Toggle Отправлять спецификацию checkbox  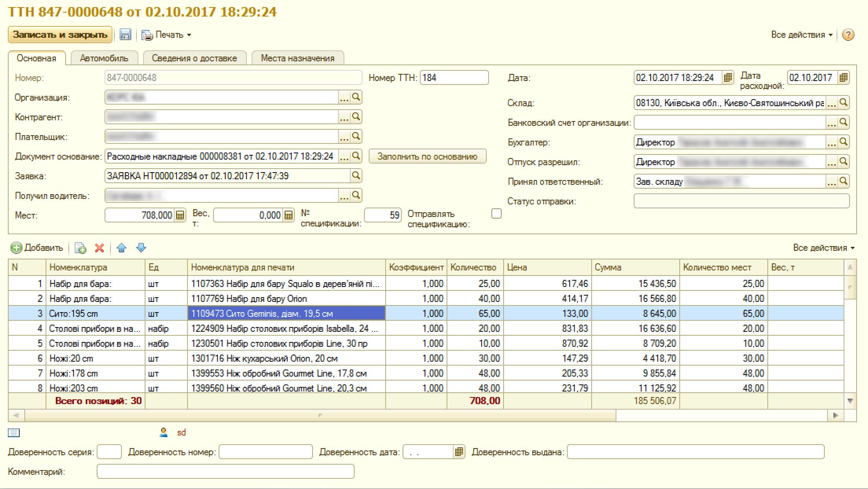[497, 213]
